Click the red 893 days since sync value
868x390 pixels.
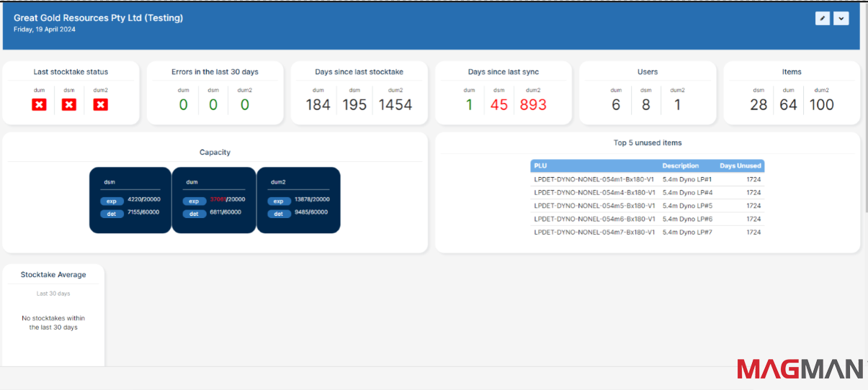tap(533, 105)
